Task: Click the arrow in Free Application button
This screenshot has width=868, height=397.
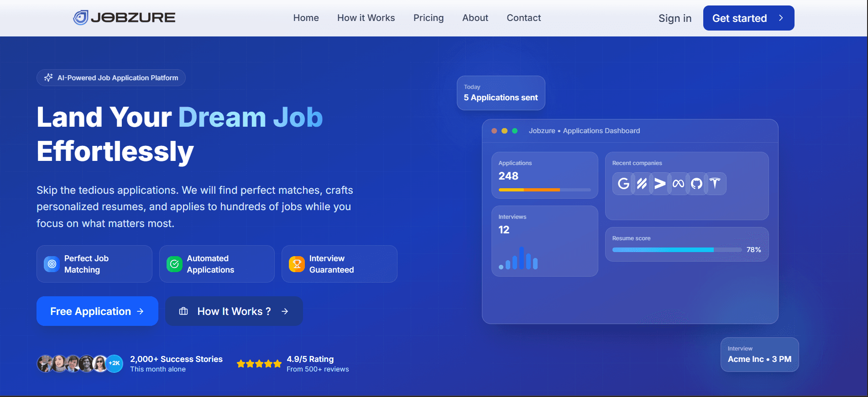Action: (x=141, y=311)
